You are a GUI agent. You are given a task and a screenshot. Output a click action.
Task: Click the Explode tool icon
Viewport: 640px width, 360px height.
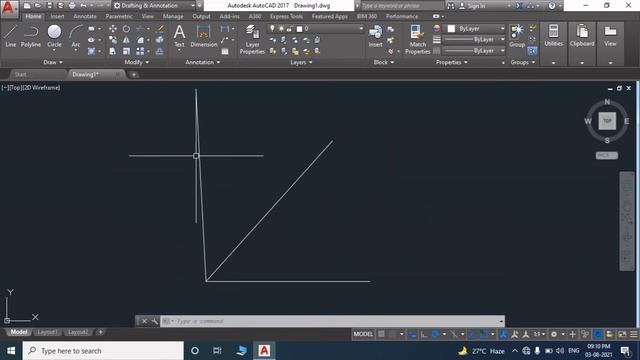pyautogui.click(x=160, y=40)
